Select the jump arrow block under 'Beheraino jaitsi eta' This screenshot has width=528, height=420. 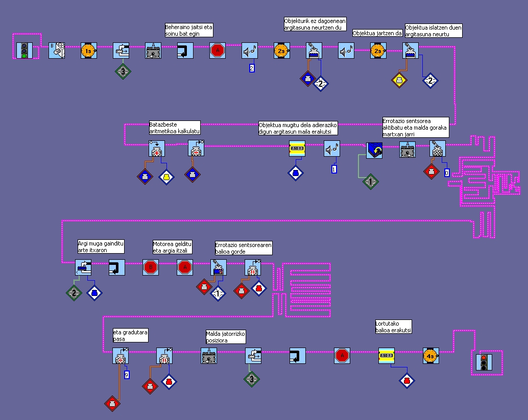tap(185, 51)
